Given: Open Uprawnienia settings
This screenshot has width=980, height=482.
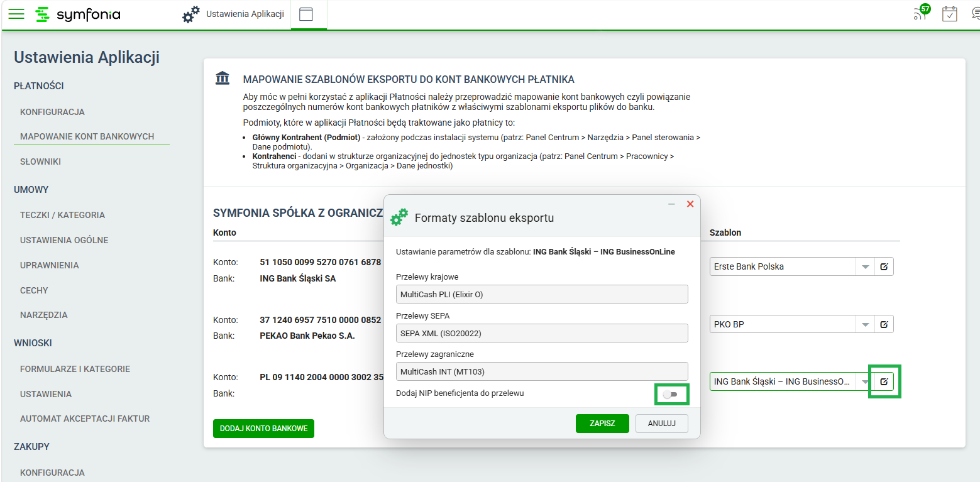Looking at the screenshot, I should pos(50,265).
